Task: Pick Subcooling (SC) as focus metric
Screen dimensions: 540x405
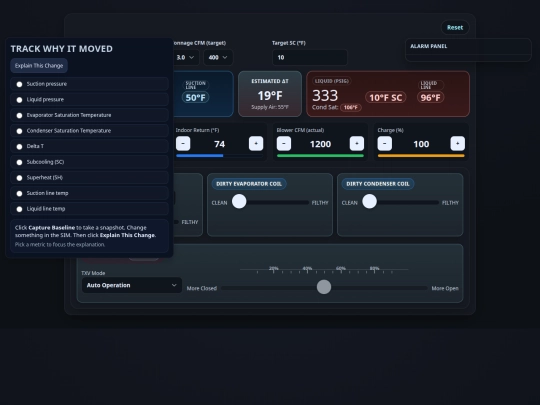Action: (19, 162)
